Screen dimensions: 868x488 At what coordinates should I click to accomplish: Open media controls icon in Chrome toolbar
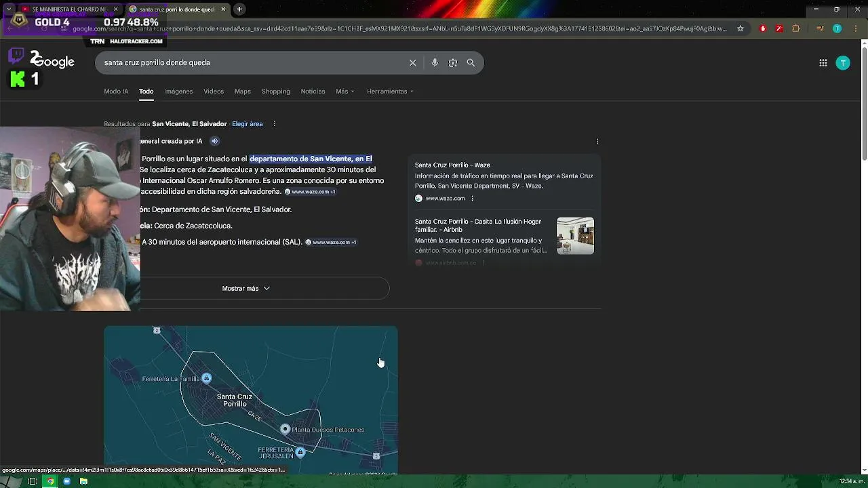(x=820, y=28)
